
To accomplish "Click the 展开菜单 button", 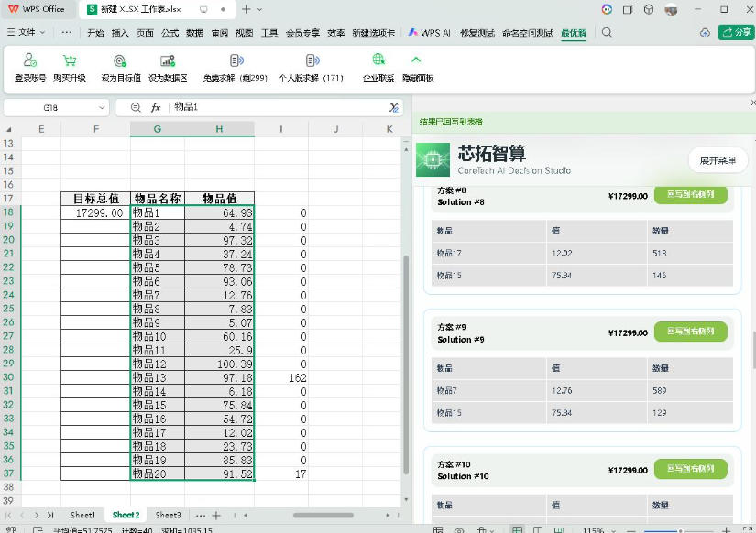I will pyautogui.click(x=718, y=160).
